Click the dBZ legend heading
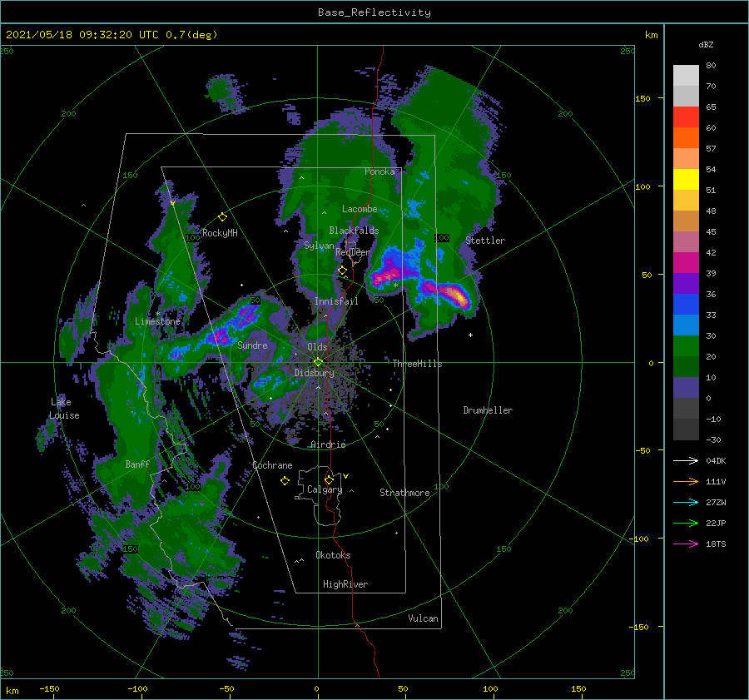The width and height of the screenshot is (749, 700). (x=706, y=45)
